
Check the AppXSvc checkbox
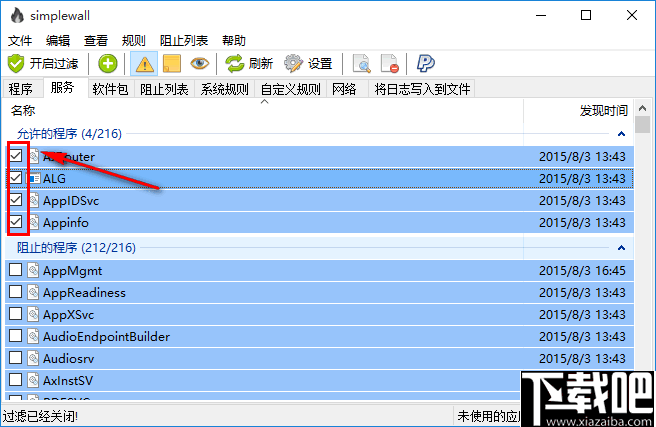point(15,314)
